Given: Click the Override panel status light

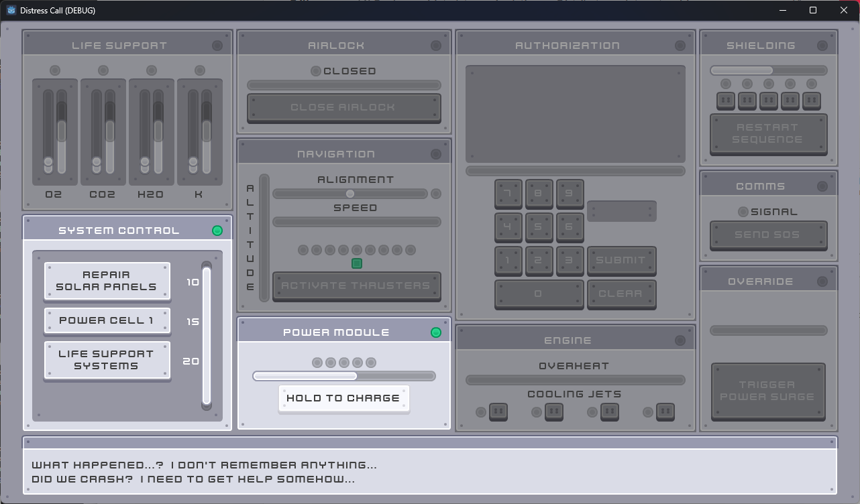Looking at the screenshot, I should tap(822, 281).
